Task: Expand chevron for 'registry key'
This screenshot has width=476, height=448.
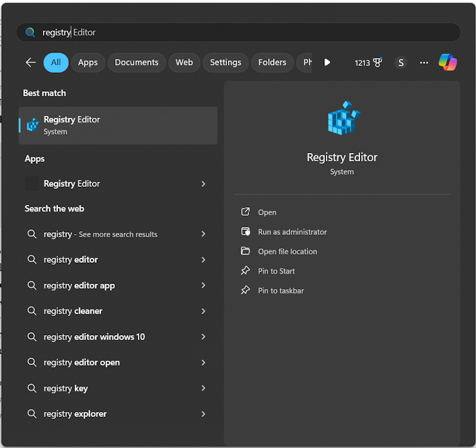Action: [x=204, y=388]
